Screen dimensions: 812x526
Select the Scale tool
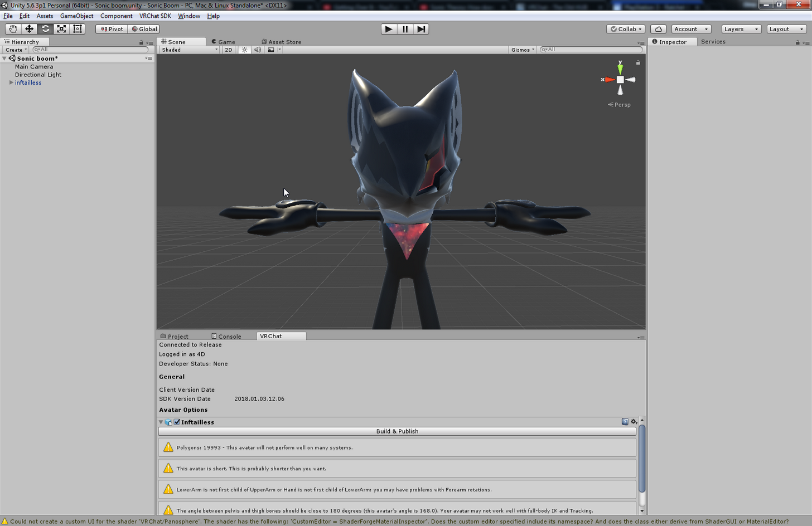tap(61, 29)
